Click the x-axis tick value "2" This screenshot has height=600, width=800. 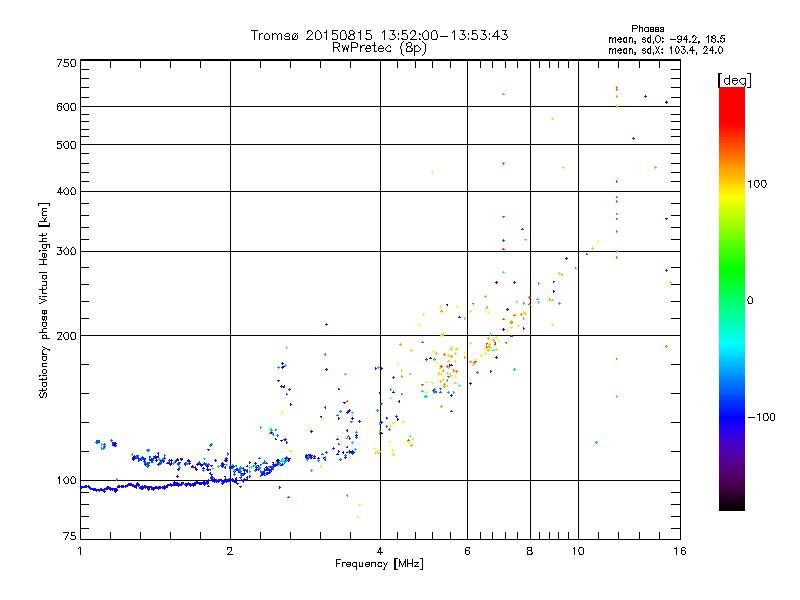(x=230, y=551)
